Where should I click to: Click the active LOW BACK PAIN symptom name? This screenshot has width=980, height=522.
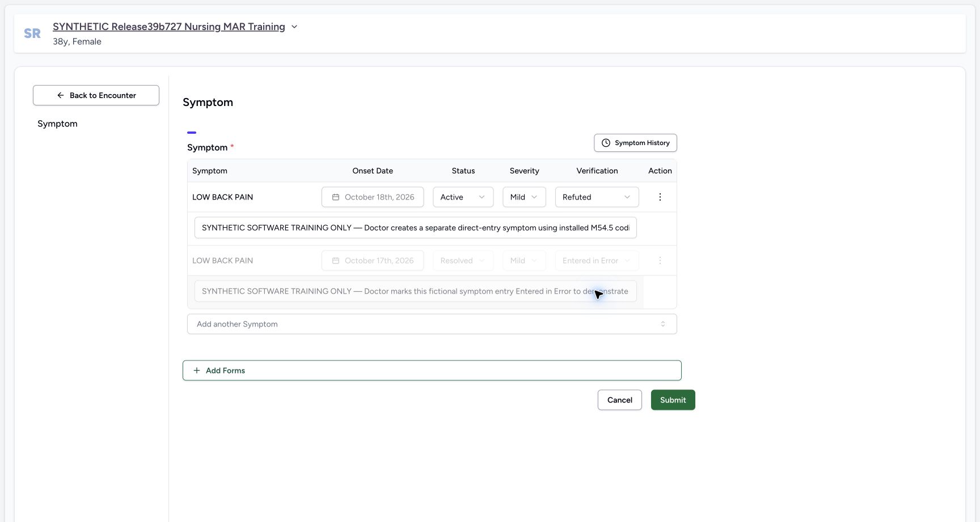222,197
